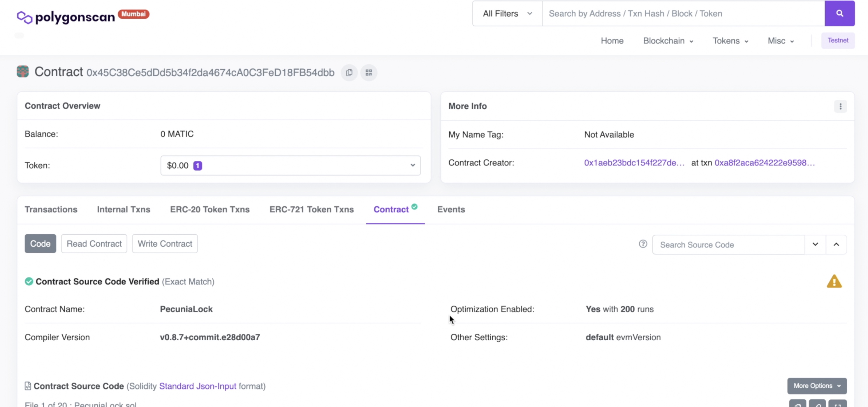
Task: Jump to previous source code search match
Action: [x=836, y=244]
